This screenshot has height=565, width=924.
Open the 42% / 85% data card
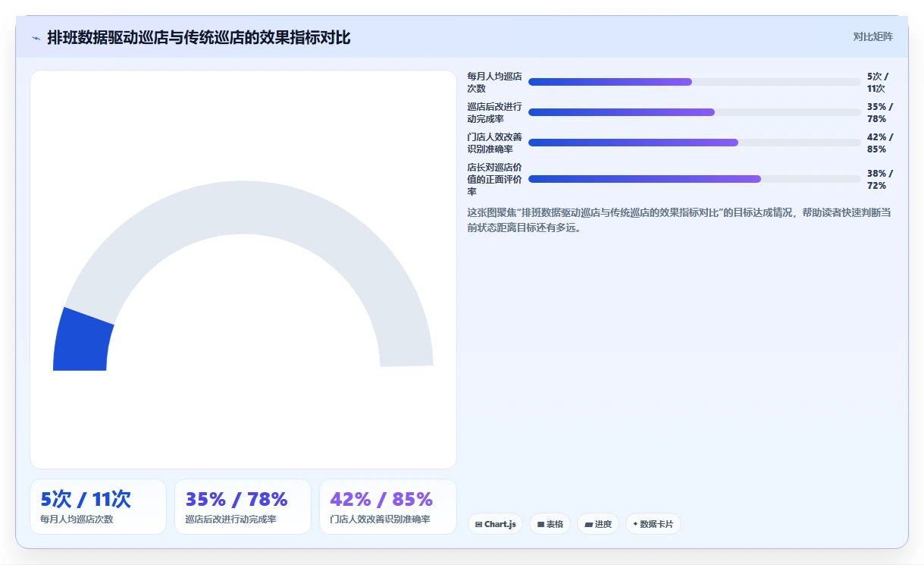click(388, 507)
